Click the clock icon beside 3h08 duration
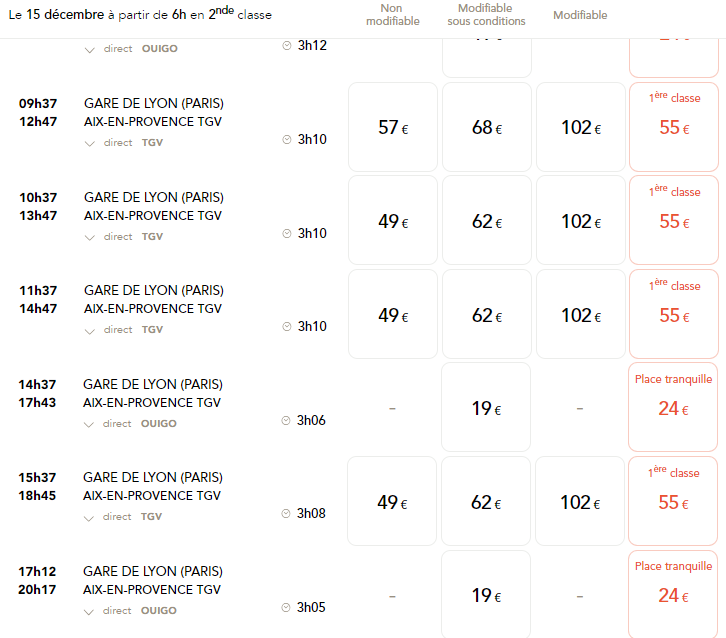The image size is (726, 638). (286, 513)
